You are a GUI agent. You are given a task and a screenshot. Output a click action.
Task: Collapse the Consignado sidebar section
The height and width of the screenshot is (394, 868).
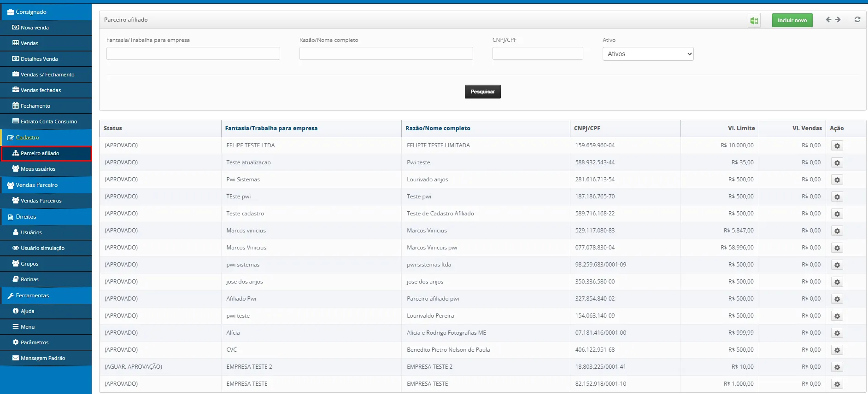[x=31, y=12]
